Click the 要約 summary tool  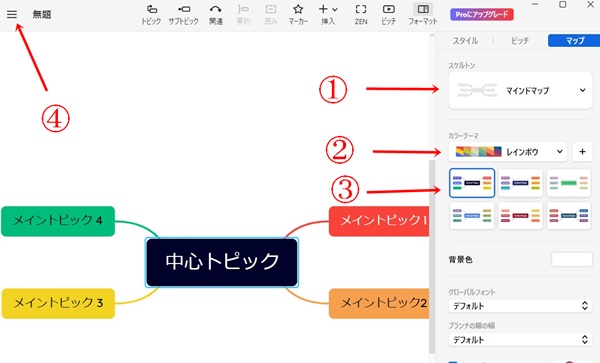tap(243, 15)
